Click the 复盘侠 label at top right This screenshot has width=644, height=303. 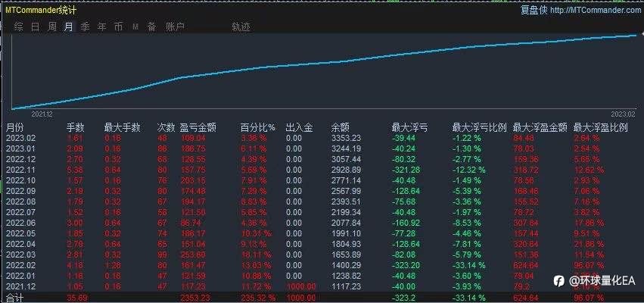(534, 11)
